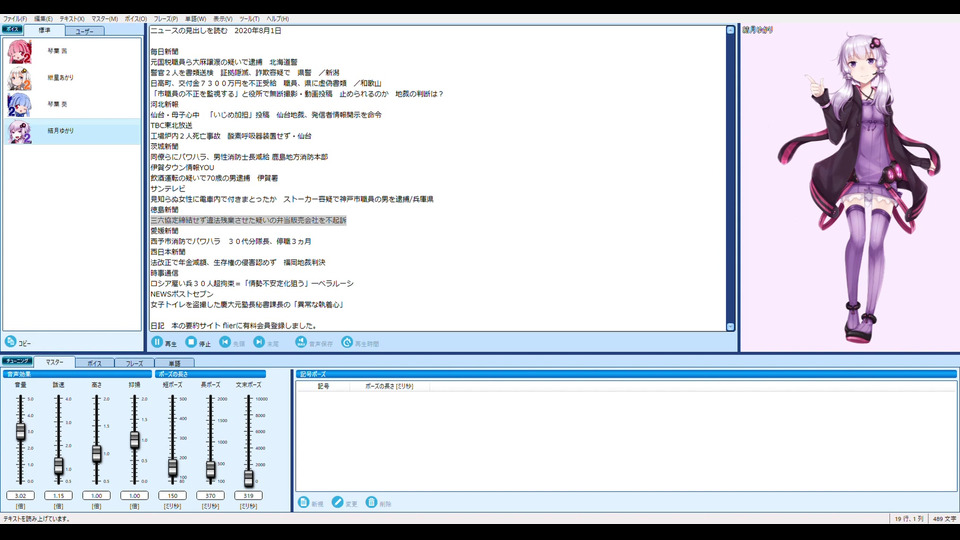
Task: Click the 長ポーズ long pause slider handle
Action: coord(211,470)
